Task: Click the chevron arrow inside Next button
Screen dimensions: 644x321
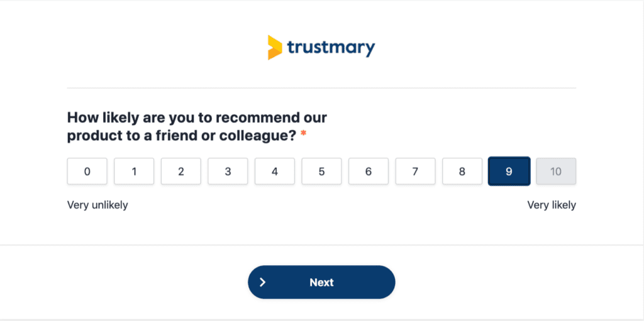Action: coord(263,283)
